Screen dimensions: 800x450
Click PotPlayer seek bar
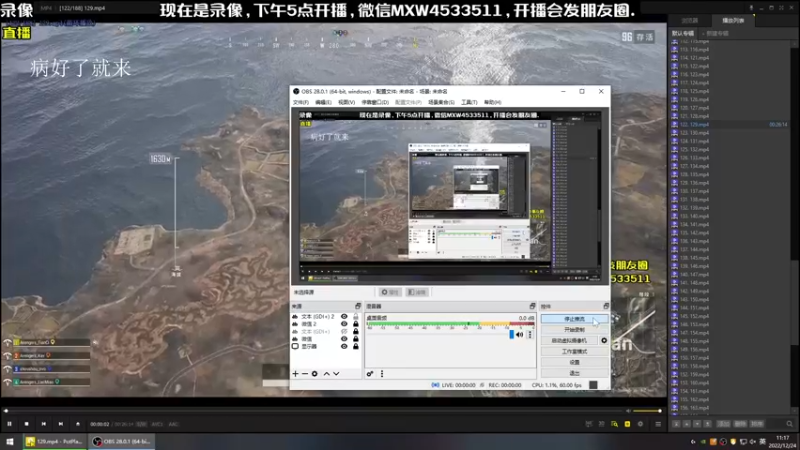(x=313, y=411)
